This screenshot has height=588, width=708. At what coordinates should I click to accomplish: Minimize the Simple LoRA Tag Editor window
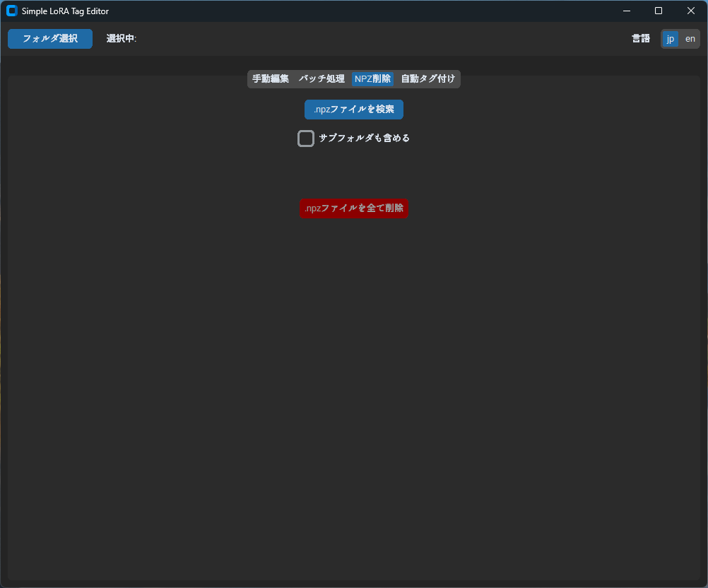[x=626, y=11]
